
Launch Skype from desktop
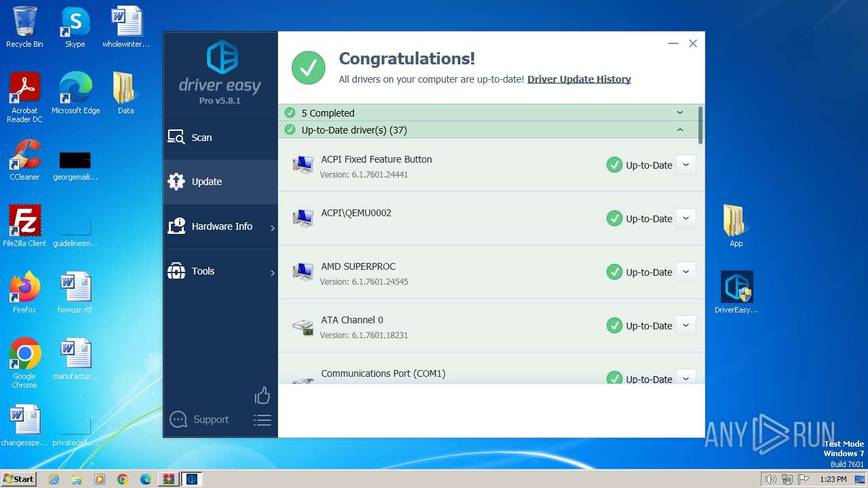[75, 27]
